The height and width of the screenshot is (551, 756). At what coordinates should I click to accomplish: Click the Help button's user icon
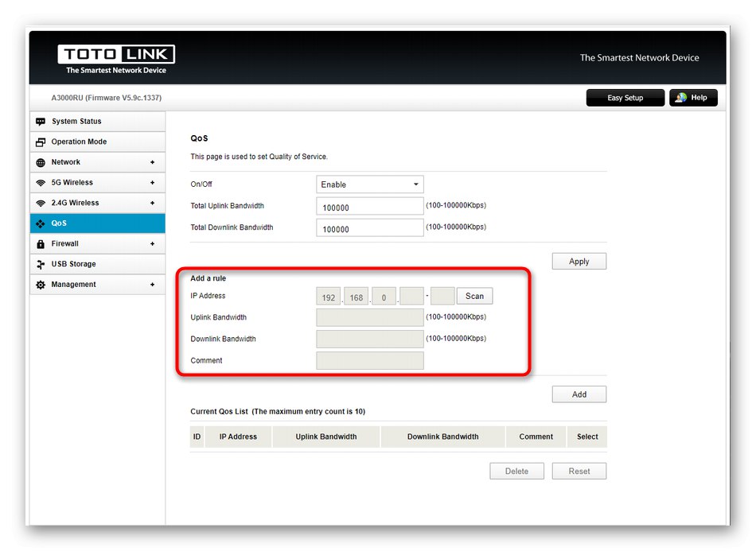(x=680, y=98)
